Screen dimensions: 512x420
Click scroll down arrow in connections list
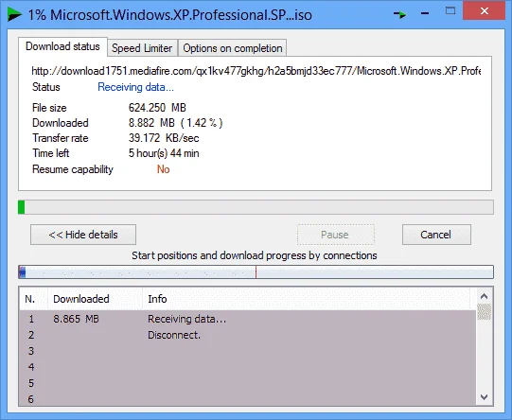[484, 397]
